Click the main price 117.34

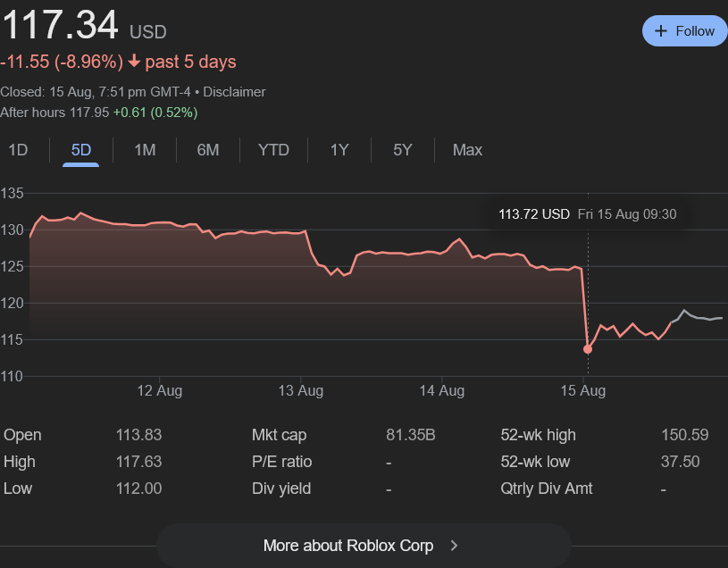(x=60, y=25)
